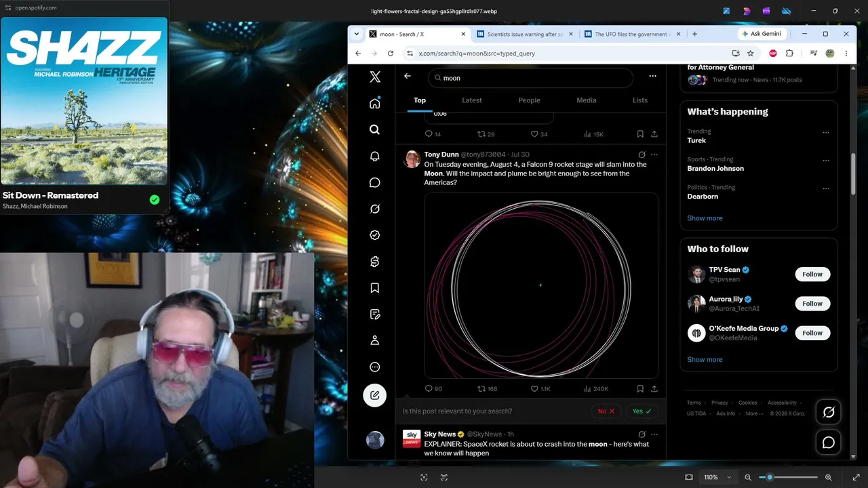Follow TPV Sean
This screenshot has height=488, width=868.
click(812, 274)
